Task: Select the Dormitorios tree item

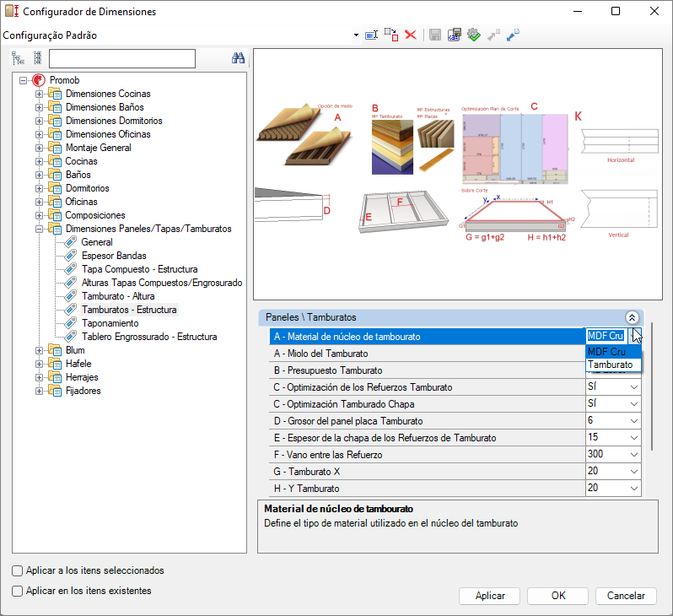Action: pyautogui.click(x=87, y=188)
